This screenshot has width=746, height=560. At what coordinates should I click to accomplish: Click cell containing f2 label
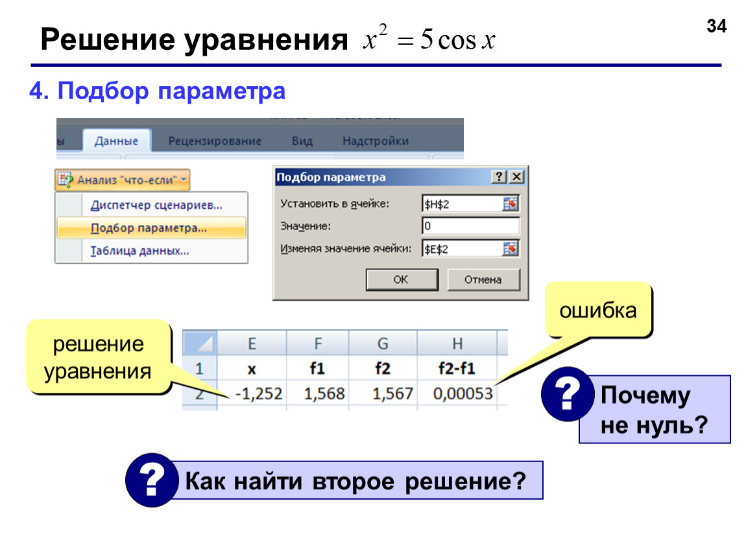[x=383, y=368]
